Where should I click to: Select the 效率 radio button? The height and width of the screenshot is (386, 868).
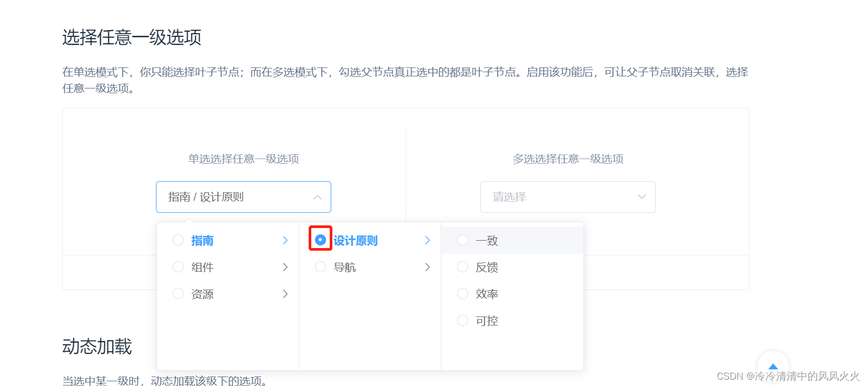click(x=462, y=294)
